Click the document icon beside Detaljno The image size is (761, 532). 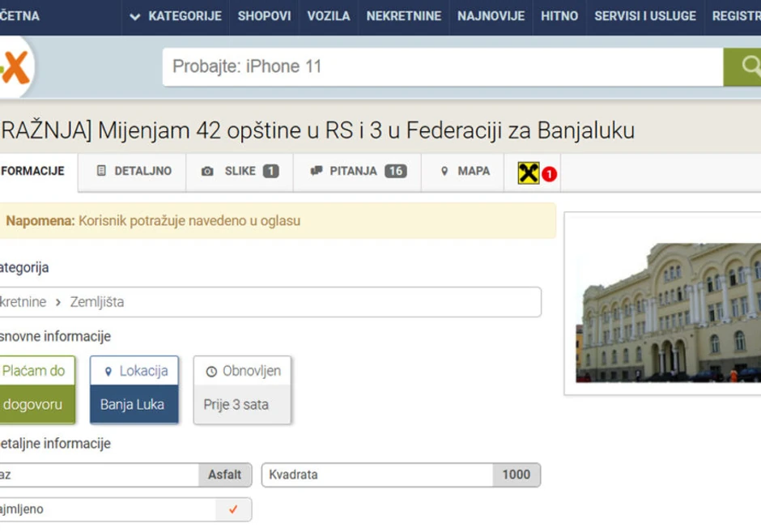coord(101,170)
